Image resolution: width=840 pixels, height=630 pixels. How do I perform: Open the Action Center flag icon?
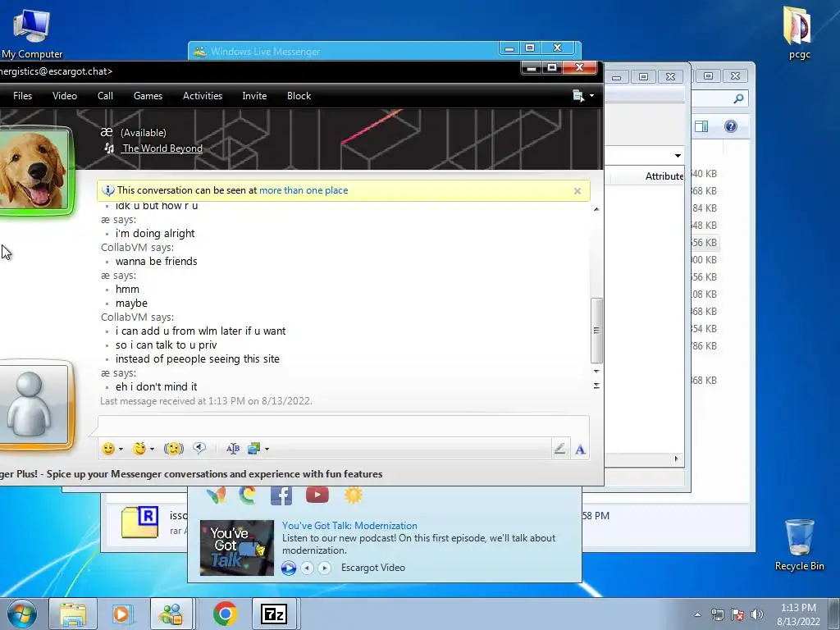pyautogui.click(x=737, y=614)
